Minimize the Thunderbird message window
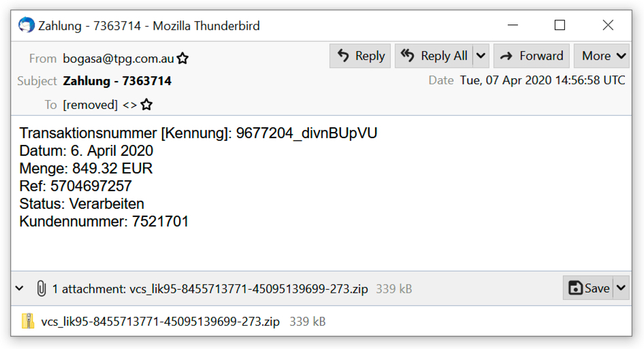644x349 pixels. click(x=513, y=25)
